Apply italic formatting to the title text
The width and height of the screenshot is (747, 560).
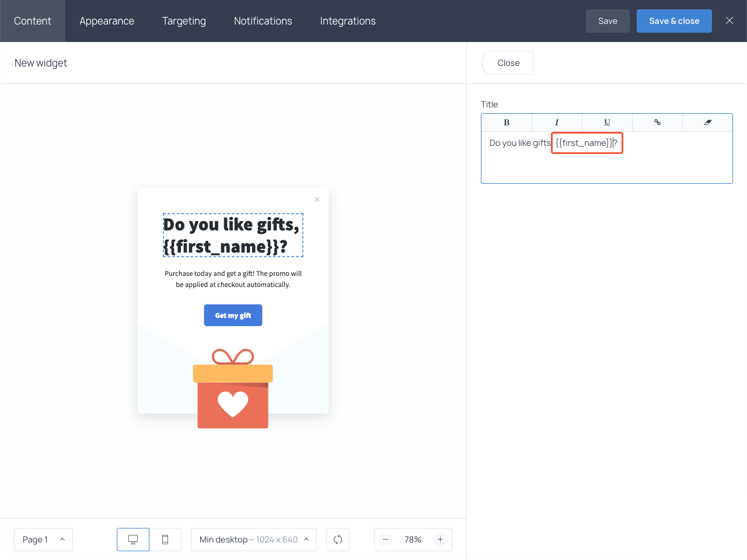click(557, 123)
